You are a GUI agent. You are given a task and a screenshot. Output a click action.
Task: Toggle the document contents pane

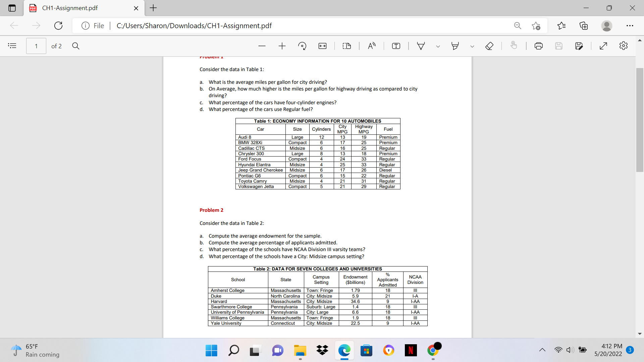click(12, 46)
